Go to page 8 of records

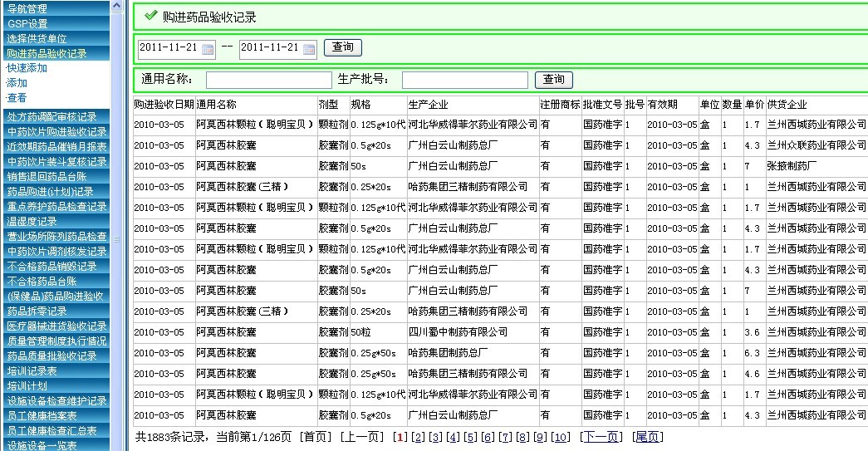point(522,437)
